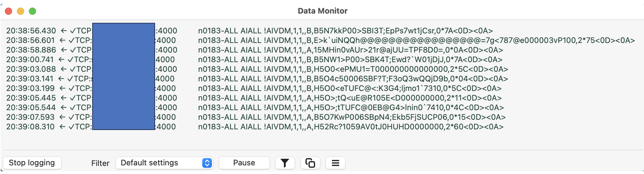Minimize the Data Monitor window
The width and height of the screenshot is (644, 174).
click(20, 11)
